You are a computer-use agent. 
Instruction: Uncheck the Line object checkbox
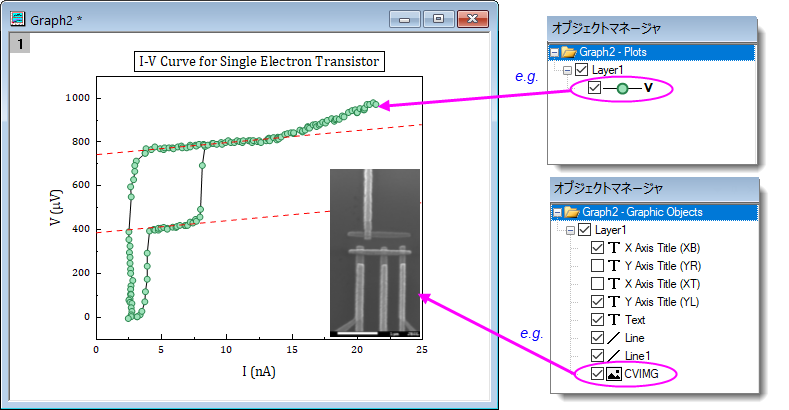click(x=597, y=338)
